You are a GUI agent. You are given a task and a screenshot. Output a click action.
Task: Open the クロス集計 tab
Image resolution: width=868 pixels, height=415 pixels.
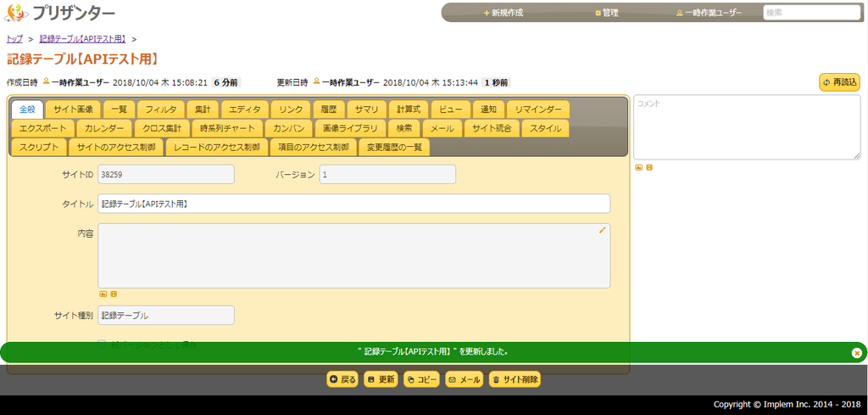(x=162, y=128)
